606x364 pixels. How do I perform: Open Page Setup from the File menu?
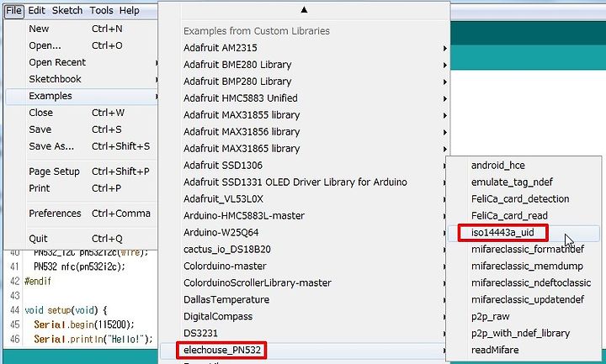[82, 171]
